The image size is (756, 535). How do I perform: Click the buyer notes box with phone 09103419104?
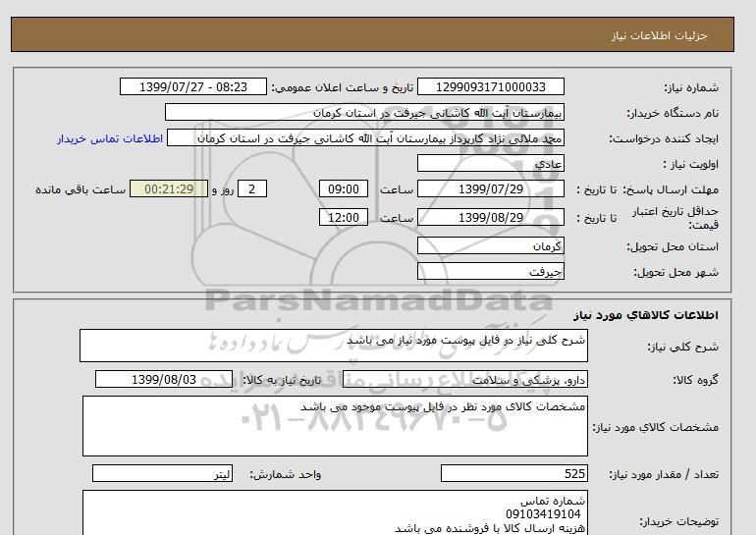tap(335, 512)
